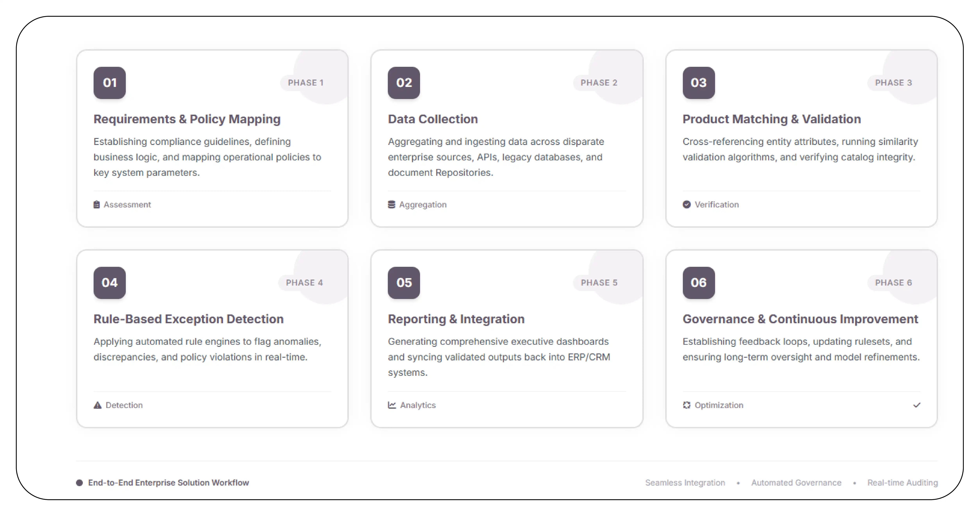
Task: Click the description starting 'Applying automated rule engines'
Action: click(x=208, y=349)
